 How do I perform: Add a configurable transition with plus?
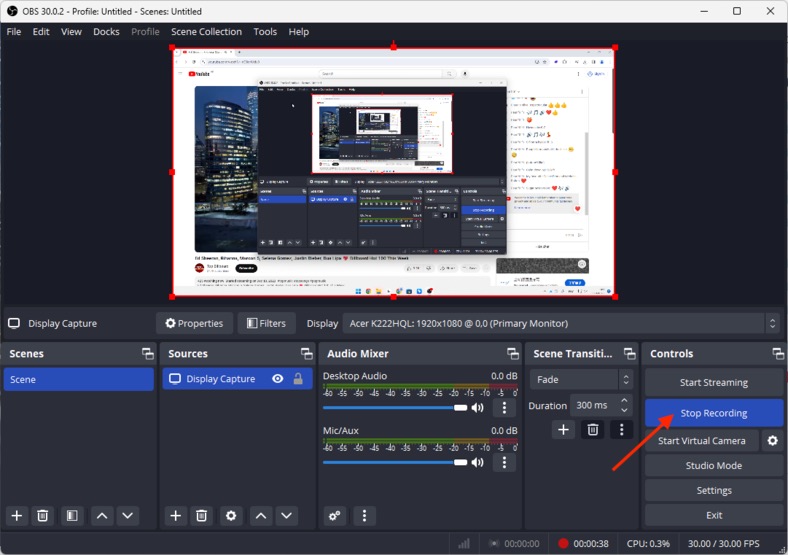point(563,429)
